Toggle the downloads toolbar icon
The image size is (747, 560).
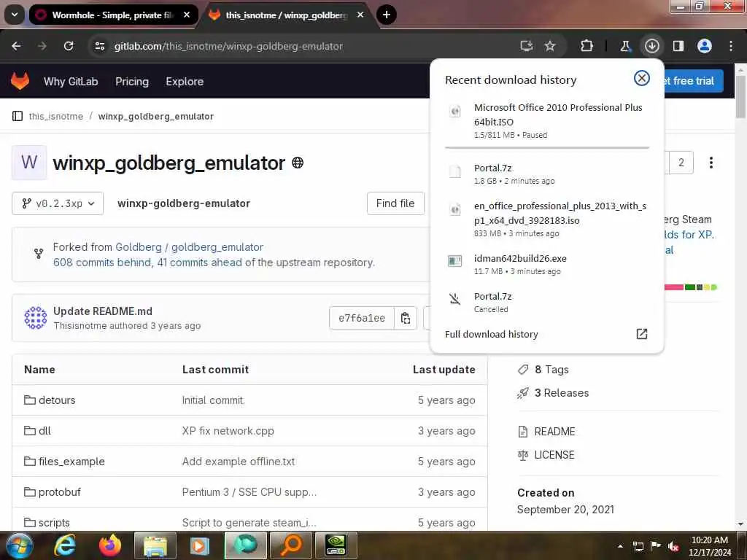(x=651, y=46)
